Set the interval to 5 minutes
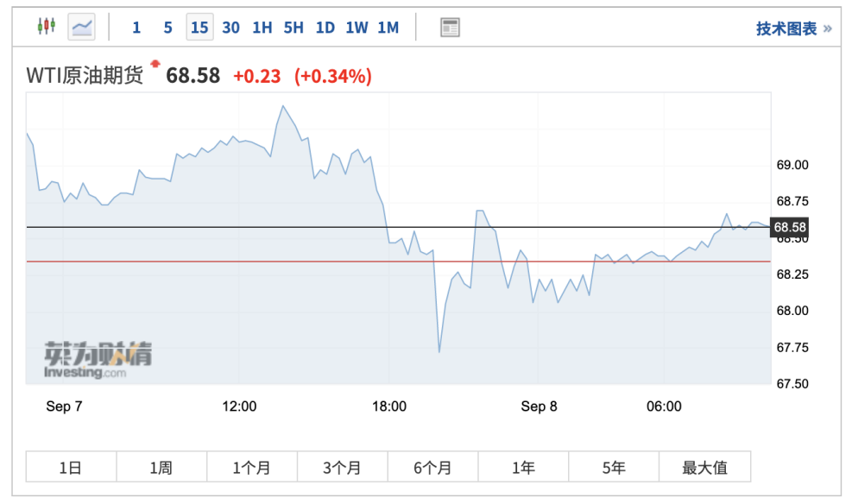Image resolution: width=852 pixels, height=504 pixels. (167, 28)
